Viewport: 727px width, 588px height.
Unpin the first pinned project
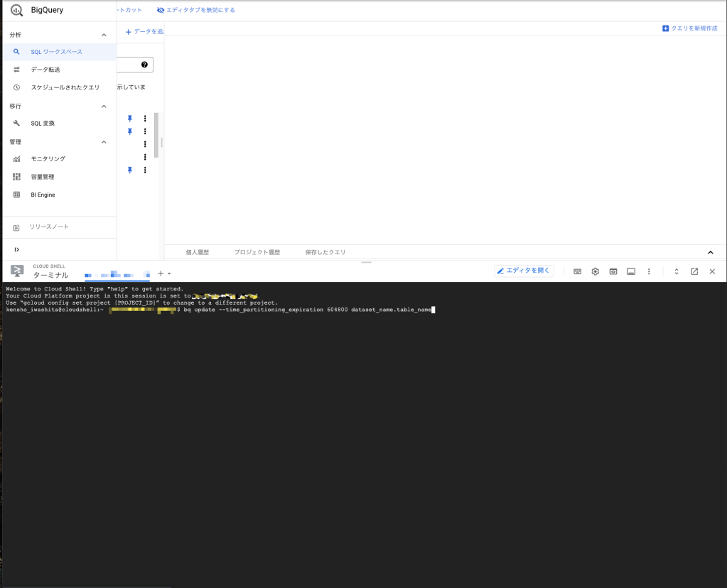pos(129,119)
